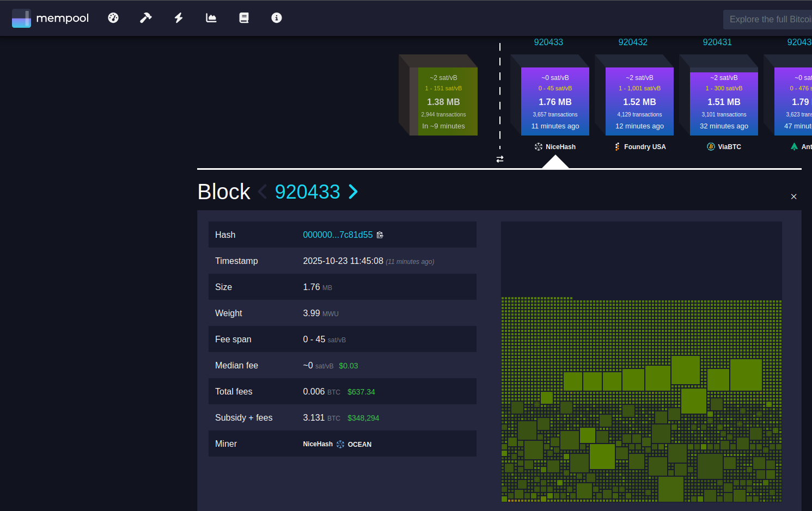Click the Foundry USA pool label

coord(640,147)
